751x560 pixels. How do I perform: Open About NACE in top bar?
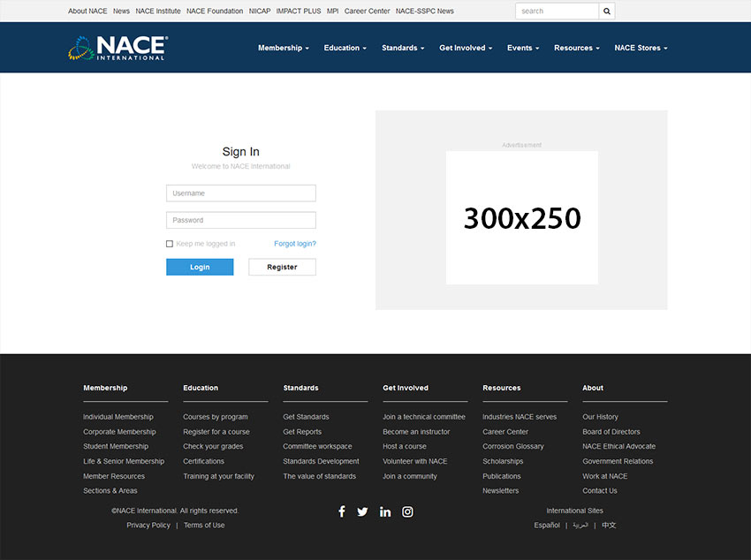point(87,11)
